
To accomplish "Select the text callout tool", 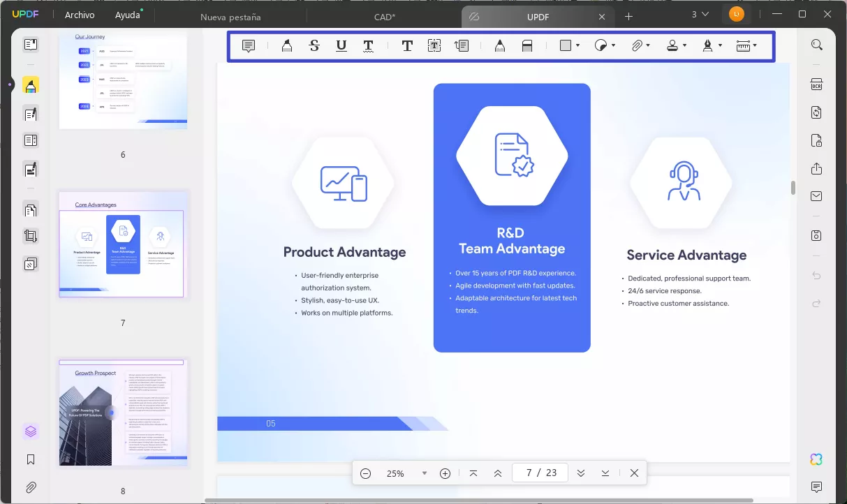I will pos(462,46).
